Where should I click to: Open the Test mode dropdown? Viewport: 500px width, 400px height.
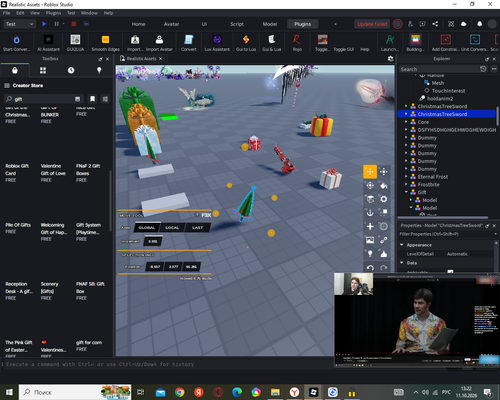point(19,24)
